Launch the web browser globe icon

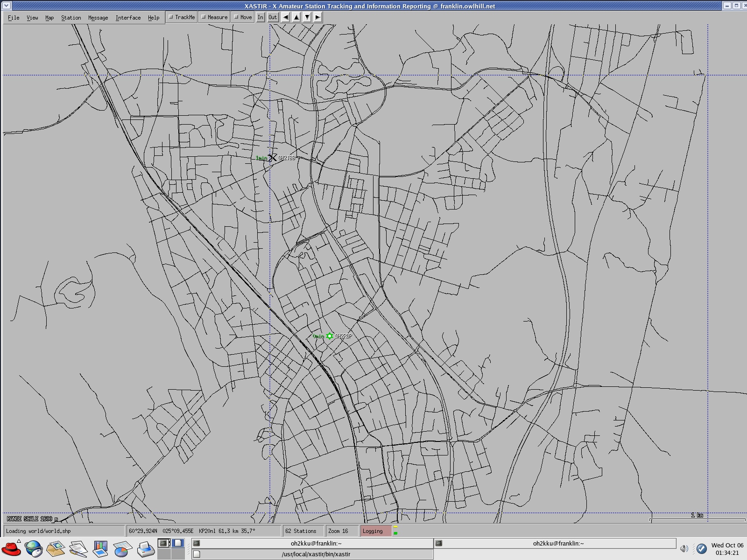tap(34, 548)
